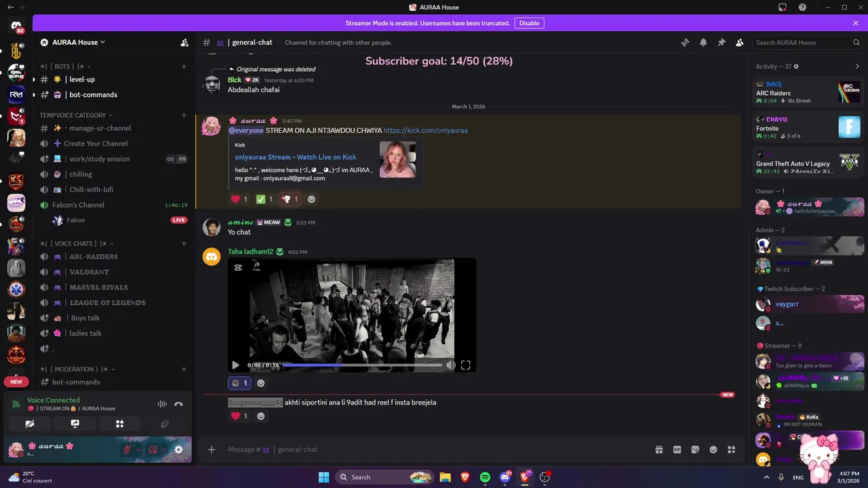Open the video in fullscreen
This screenshot has height=488, width=868.
(x=466, y=365)
